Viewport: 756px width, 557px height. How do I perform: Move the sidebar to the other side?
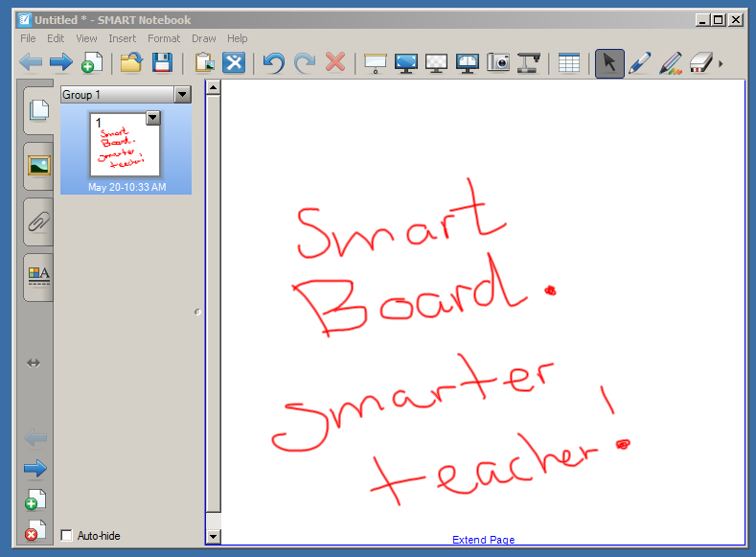click(34, 363)
